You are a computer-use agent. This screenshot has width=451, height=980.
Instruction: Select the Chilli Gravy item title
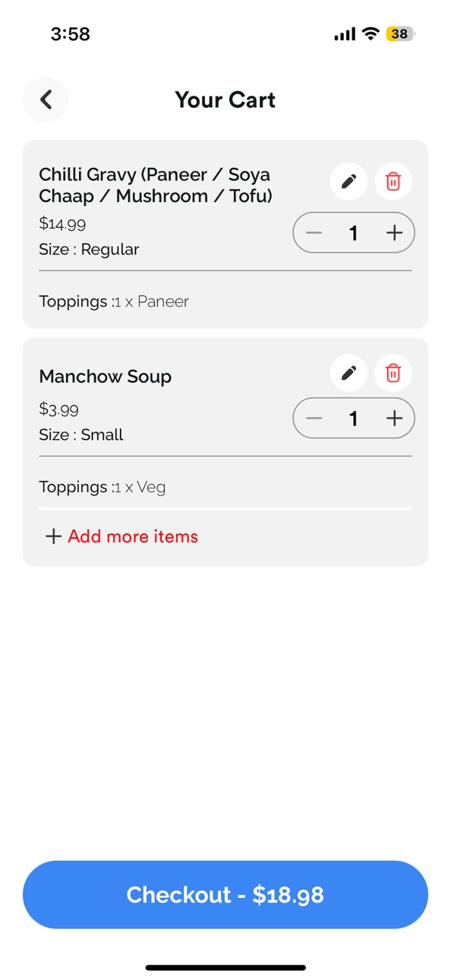click(x=156, y=185)
